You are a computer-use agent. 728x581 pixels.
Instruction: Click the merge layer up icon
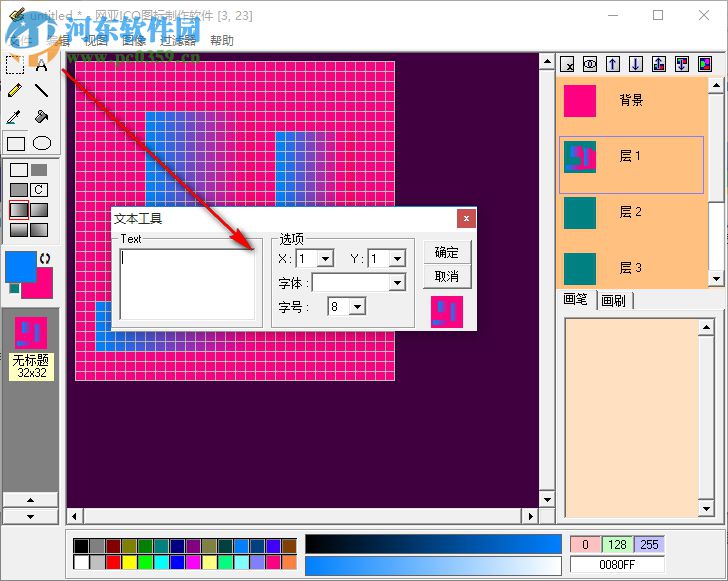click(659, 64)
